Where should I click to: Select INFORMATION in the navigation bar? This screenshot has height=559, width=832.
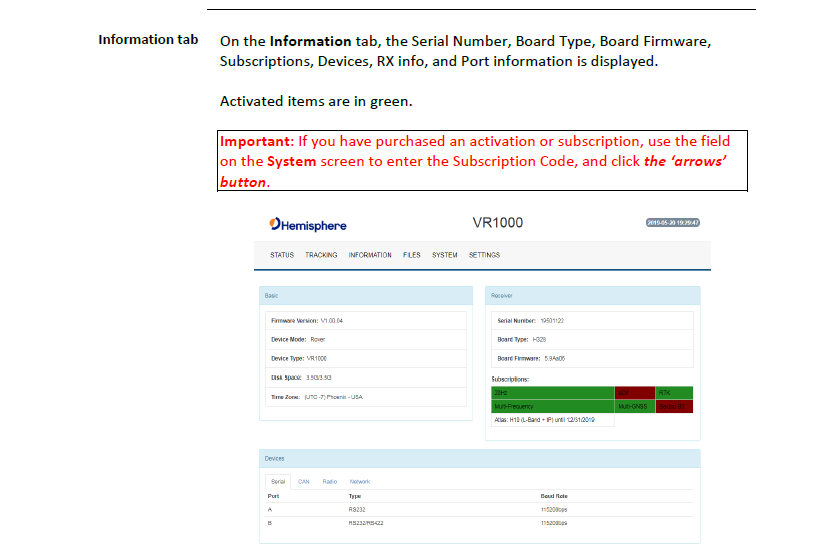(x=370, y=255)
